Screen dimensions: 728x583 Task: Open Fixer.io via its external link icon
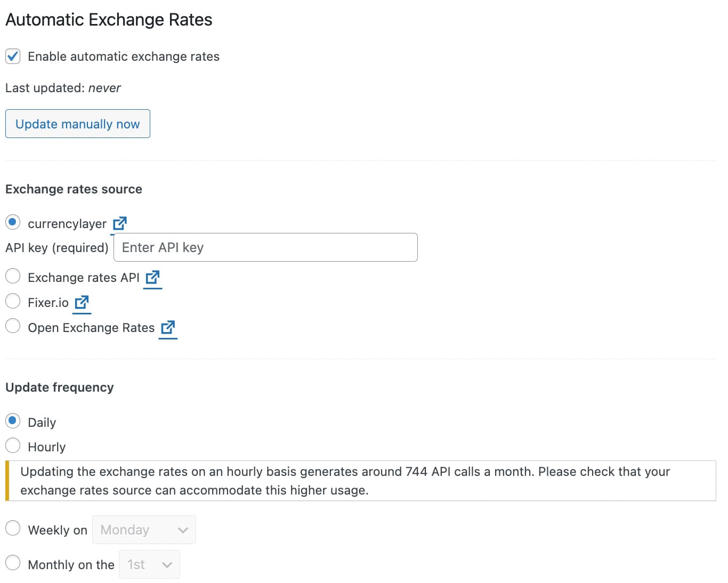click(x=82, y=303)
